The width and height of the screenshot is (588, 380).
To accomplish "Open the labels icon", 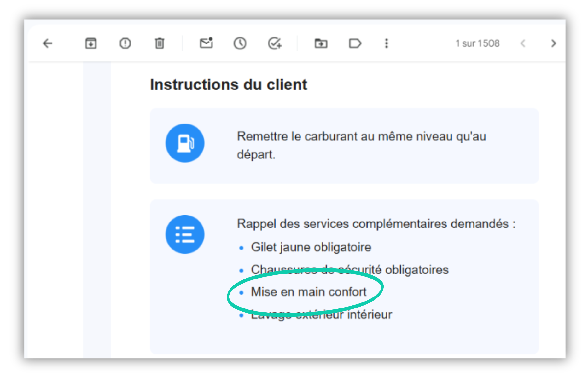I will point(355,43).
